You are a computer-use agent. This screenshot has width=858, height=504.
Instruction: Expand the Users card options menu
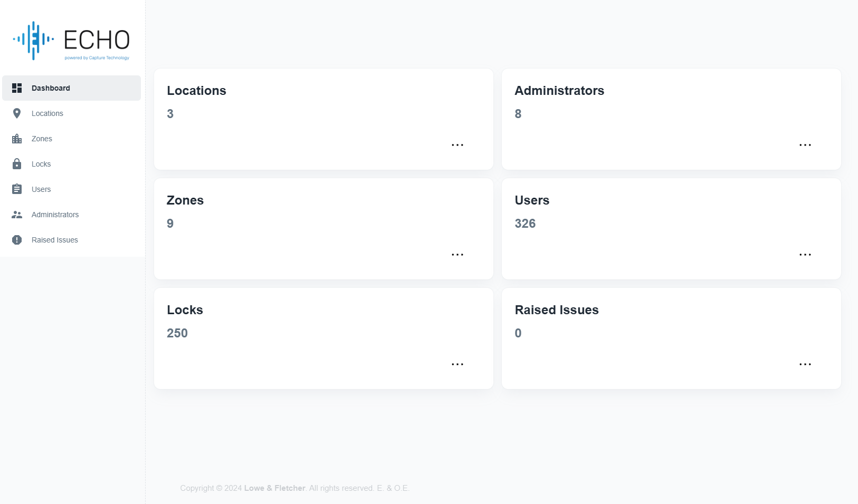click(805, 255)
